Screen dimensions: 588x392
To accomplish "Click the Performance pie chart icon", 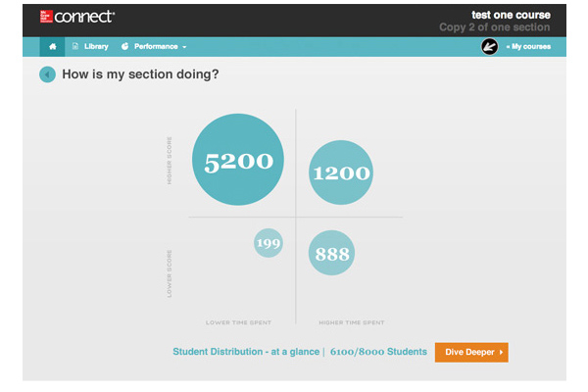I will click(x=124, y=46).
